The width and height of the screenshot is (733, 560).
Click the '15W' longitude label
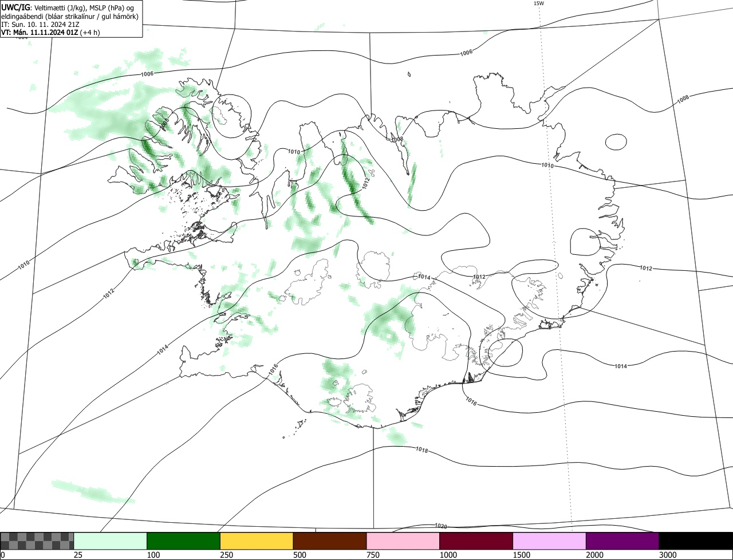pos(538,3)
